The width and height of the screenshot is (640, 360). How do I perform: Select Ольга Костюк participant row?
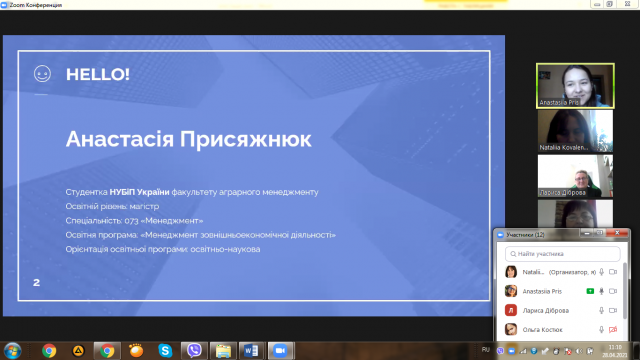point(560,329)
